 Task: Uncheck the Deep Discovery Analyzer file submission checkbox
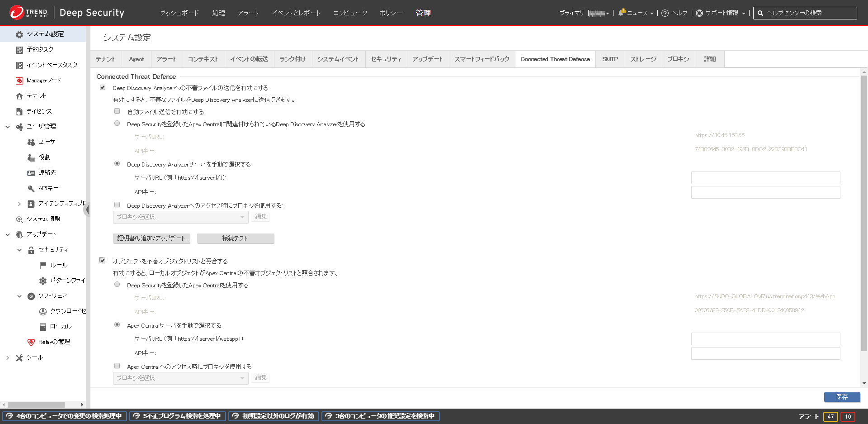(103, 88)
